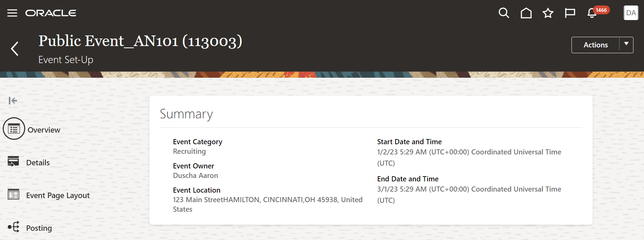Open the search magnifier icon

(x=504, y=13)
